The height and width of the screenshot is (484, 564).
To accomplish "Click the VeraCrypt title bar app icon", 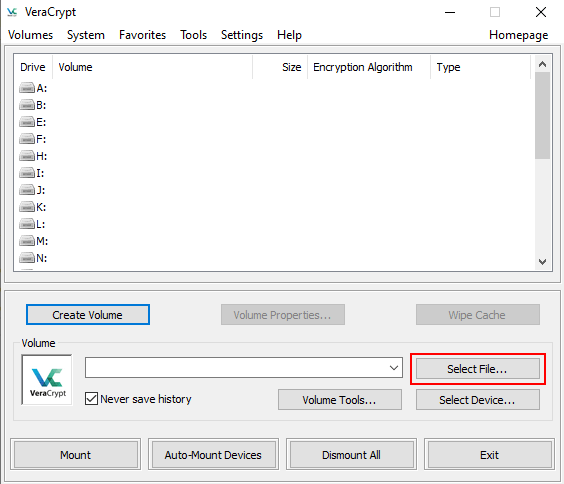I will click(12, 12).
